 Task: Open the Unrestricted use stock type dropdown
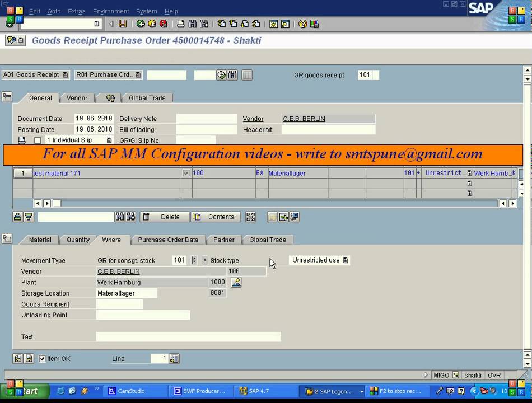(346, 260)
